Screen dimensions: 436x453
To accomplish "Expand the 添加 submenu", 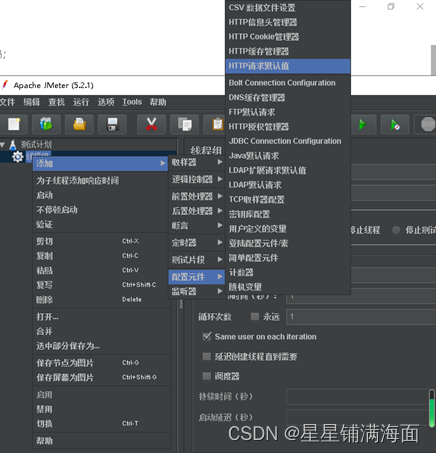I will (x=100, y=163).
